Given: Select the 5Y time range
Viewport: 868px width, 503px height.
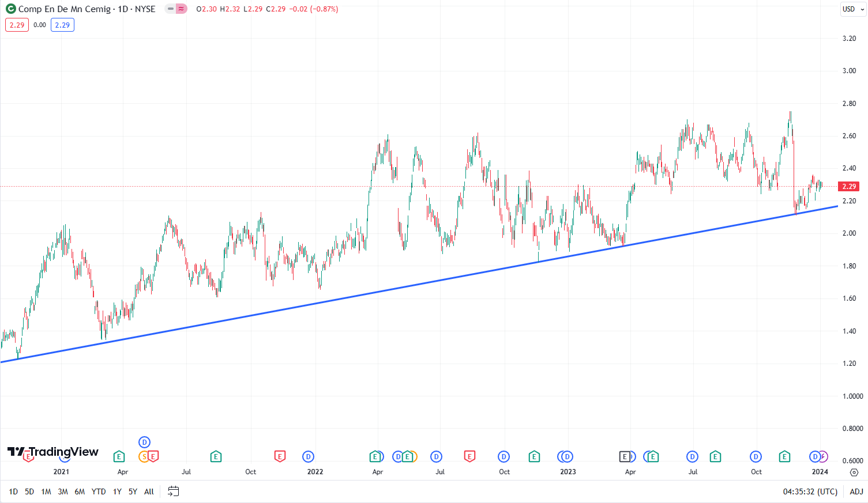Looking at the screenshot, I should (x=133, y=491).
